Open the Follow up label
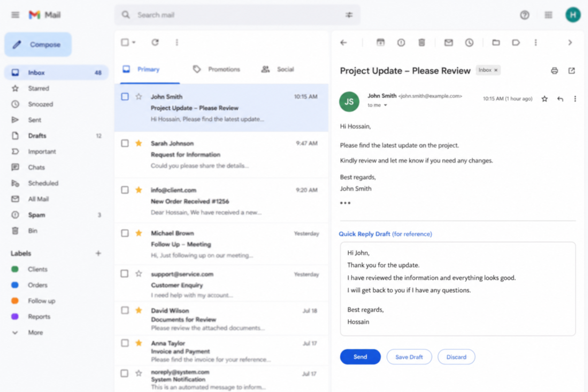Viewport: 588px width, 392px height. tap(41, 301)
